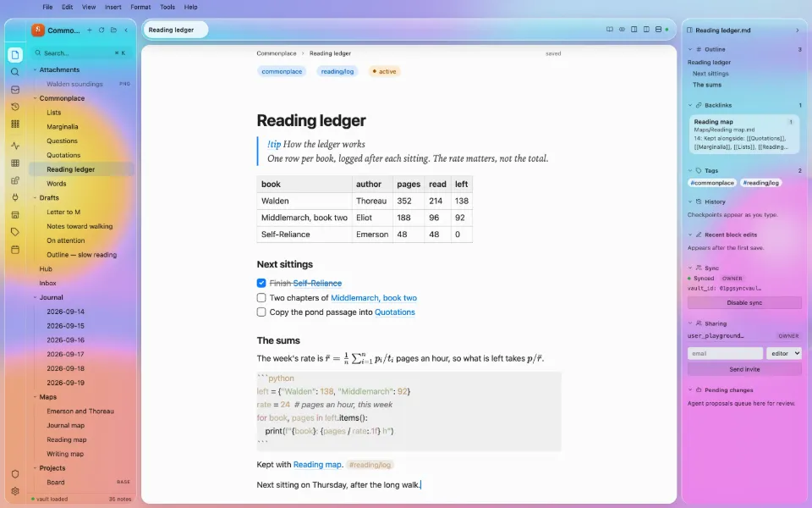Follow the Quotations link in task list
This screenshot has width=812, height=508.
click(395, 312)
